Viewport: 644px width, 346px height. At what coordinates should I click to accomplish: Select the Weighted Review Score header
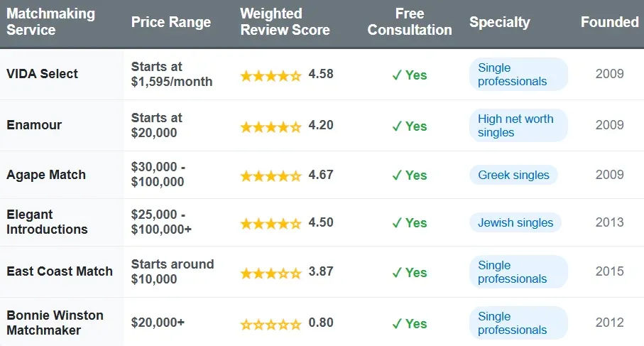pos(285,22)
